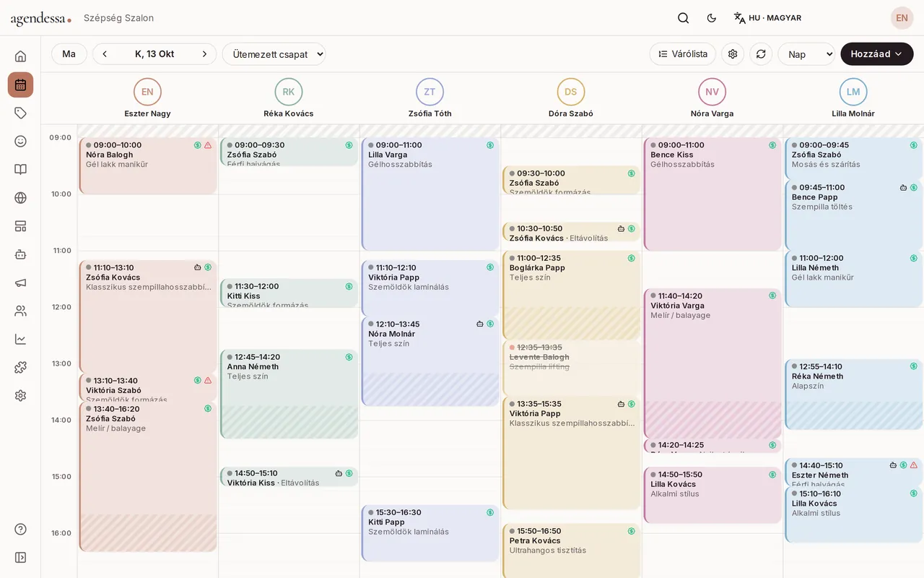The width and height of the screenshot is (924, 578).
Task: Click the Ma today button
Action: tap(69, 54)
